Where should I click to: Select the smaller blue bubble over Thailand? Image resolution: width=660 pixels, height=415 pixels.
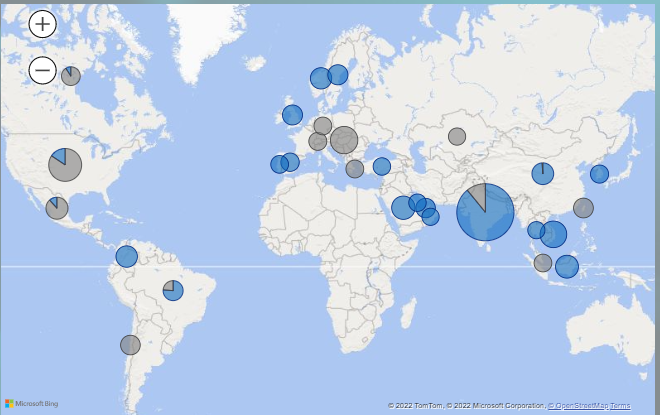tap(536, 230)
